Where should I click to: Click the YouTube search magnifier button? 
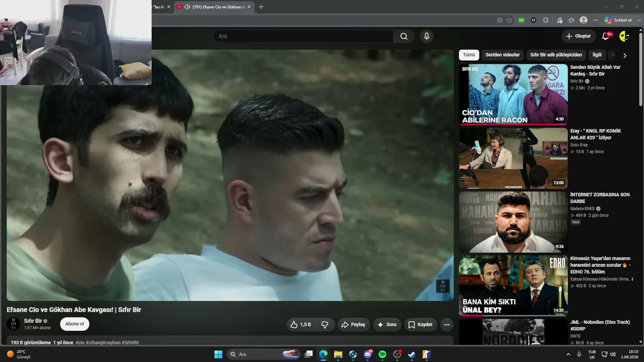[404, 36]
